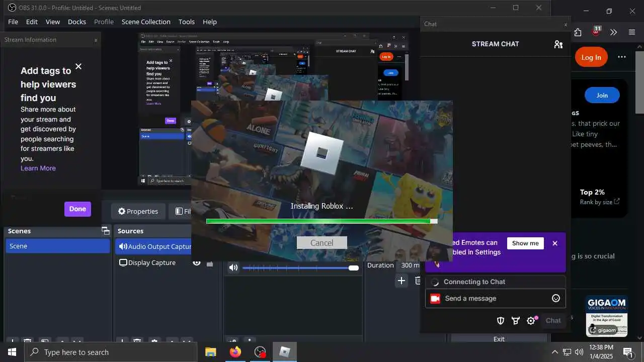
Task: Open the Scene Collection menu
Action: pos(146,22)
